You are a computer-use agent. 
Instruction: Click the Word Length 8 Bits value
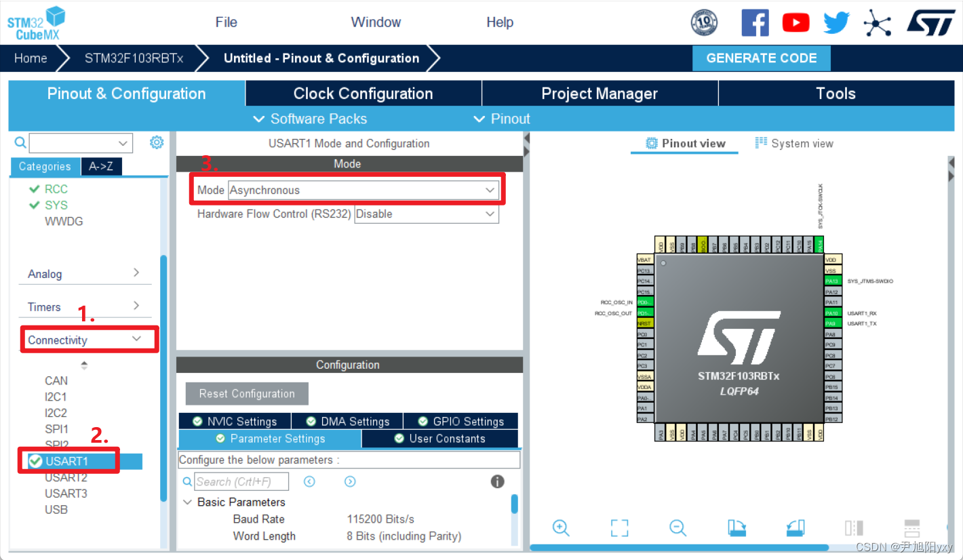404,536
